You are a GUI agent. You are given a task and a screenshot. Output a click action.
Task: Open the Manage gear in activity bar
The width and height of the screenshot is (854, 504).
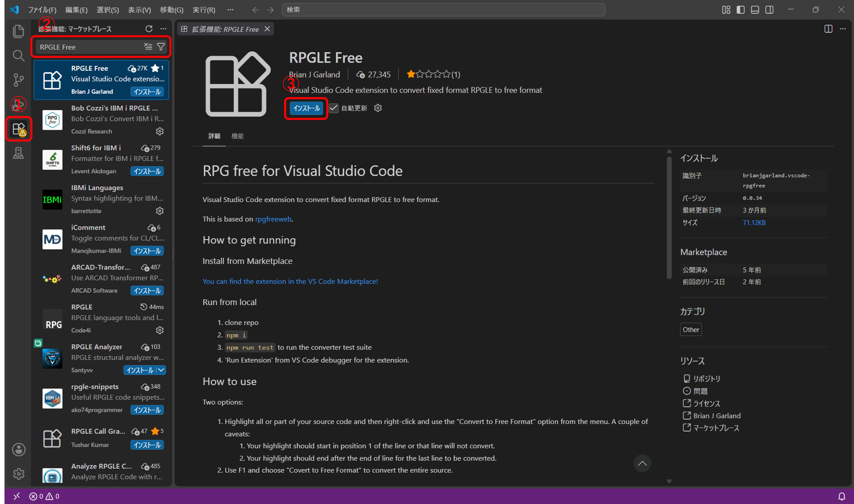click(18, 474)
